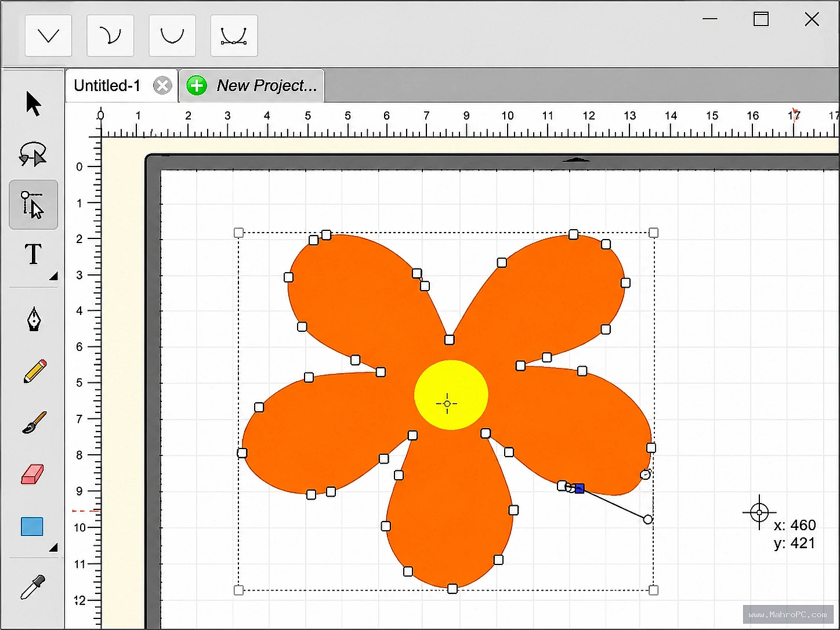The height and width of the screenshot is (630, 840).
Task: Close the Untitled-1 tab
Action: (x=162, y=86)
